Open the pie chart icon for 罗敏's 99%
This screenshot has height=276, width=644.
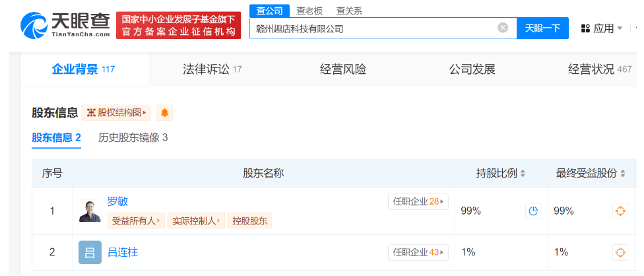coord(533,211)
